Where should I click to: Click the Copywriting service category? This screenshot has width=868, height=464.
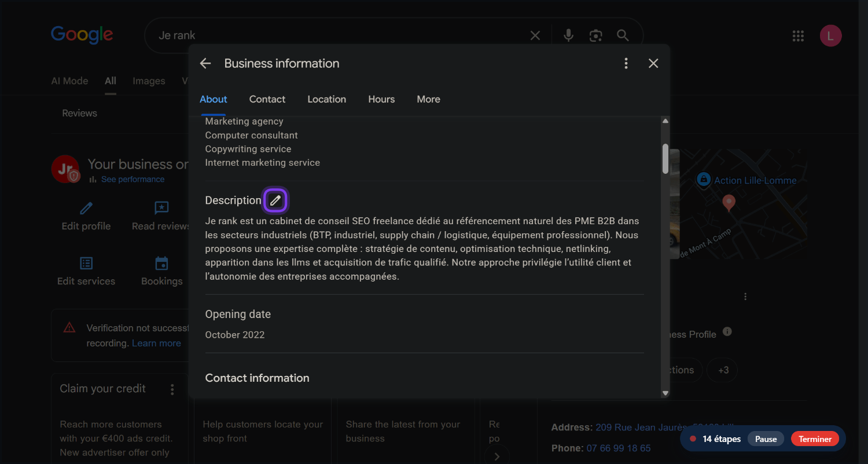coord(248,149)
